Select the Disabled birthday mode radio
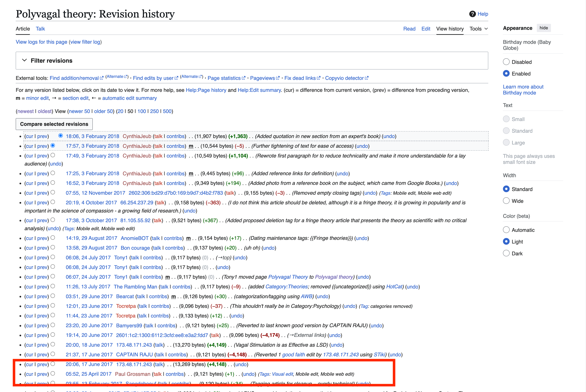Image resolution: width=586 pixels, height=392 pixels. tap(506, 62)
